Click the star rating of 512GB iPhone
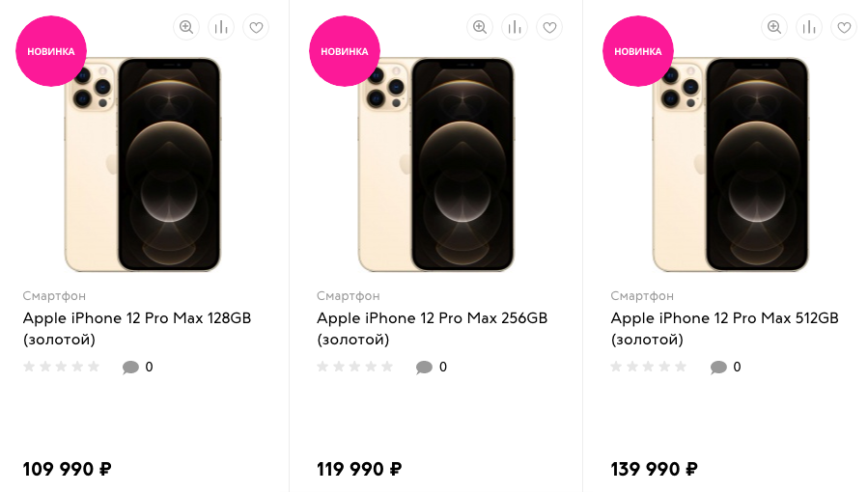The image size is (868, 492). [649, 367]
